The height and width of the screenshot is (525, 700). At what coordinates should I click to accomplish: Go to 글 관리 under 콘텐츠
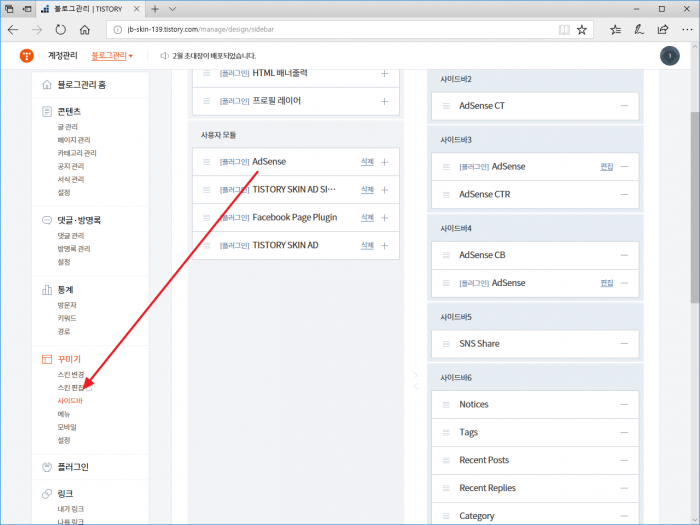[x=69, y=127]
